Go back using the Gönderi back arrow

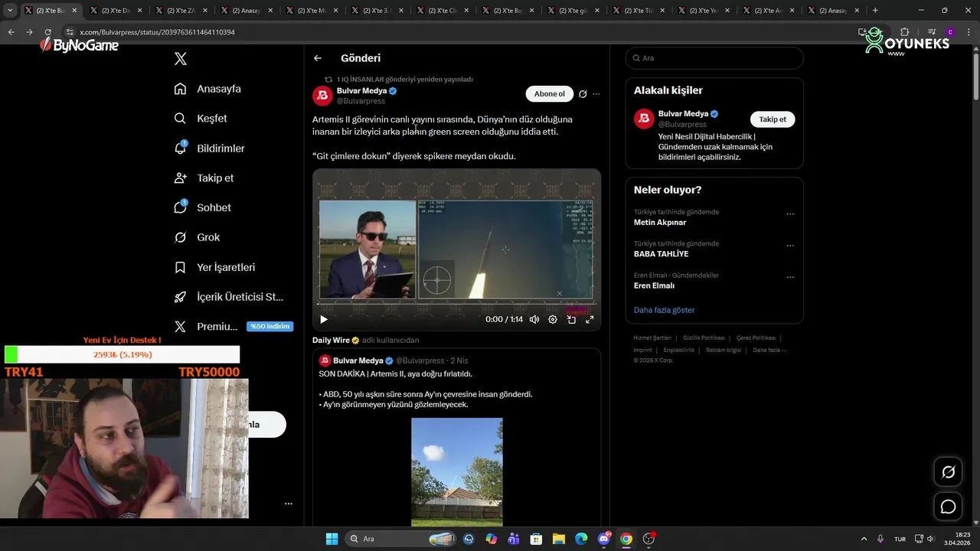click(318, 58)
